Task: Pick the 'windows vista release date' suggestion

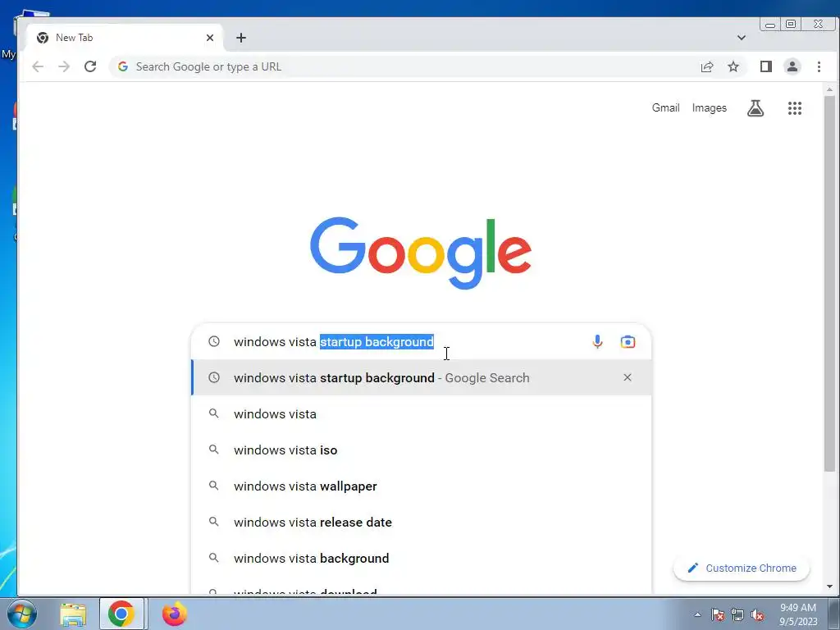Action: click(421, 522)
